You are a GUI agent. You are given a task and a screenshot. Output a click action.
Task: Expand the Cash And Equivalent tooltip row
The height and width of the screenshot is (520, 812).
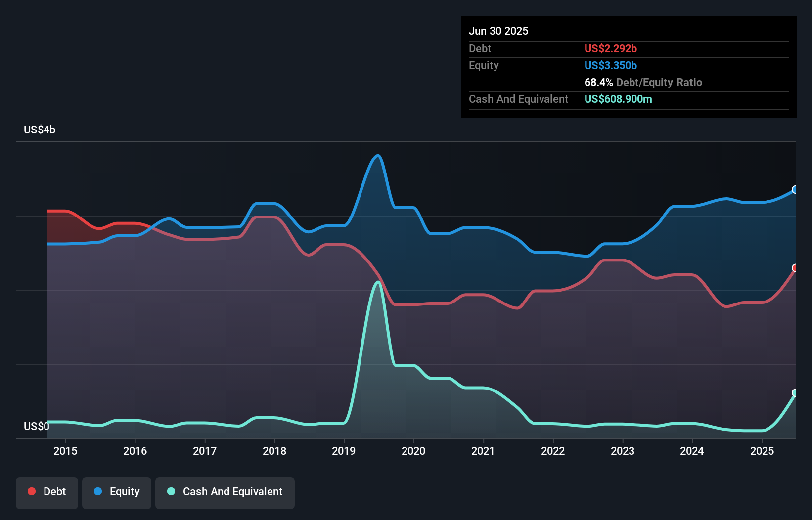click(518, 99)
